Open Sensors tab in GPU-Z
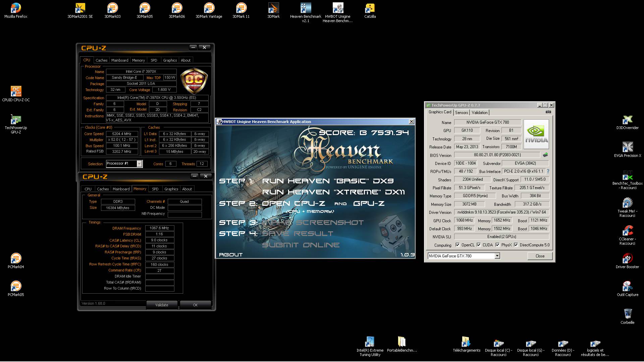 (x=462, y=113)
